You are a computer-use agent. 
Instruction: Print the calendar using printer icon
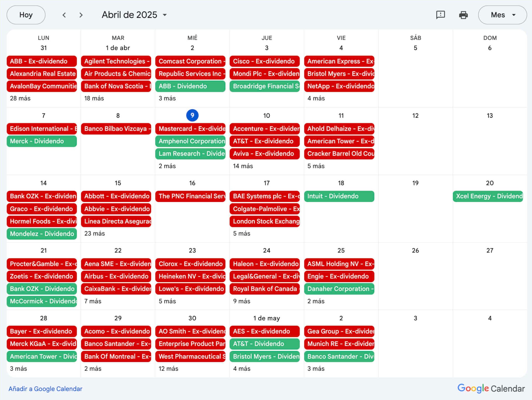(x=463, y=15)
